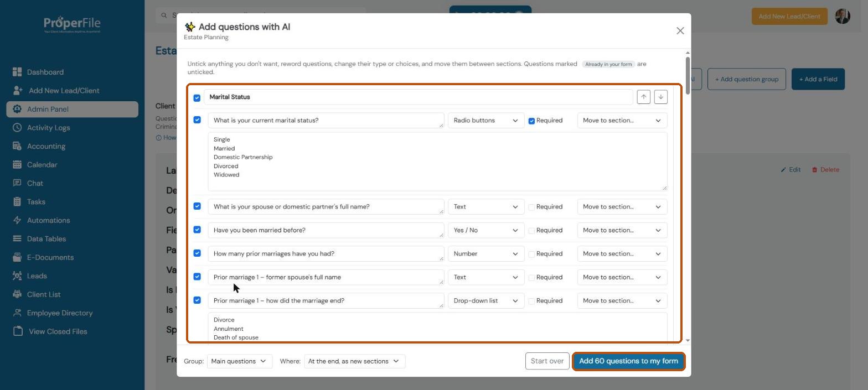This screenshot has height=390, width=868.
Task: Open Client List page
Action: (44, 294)
